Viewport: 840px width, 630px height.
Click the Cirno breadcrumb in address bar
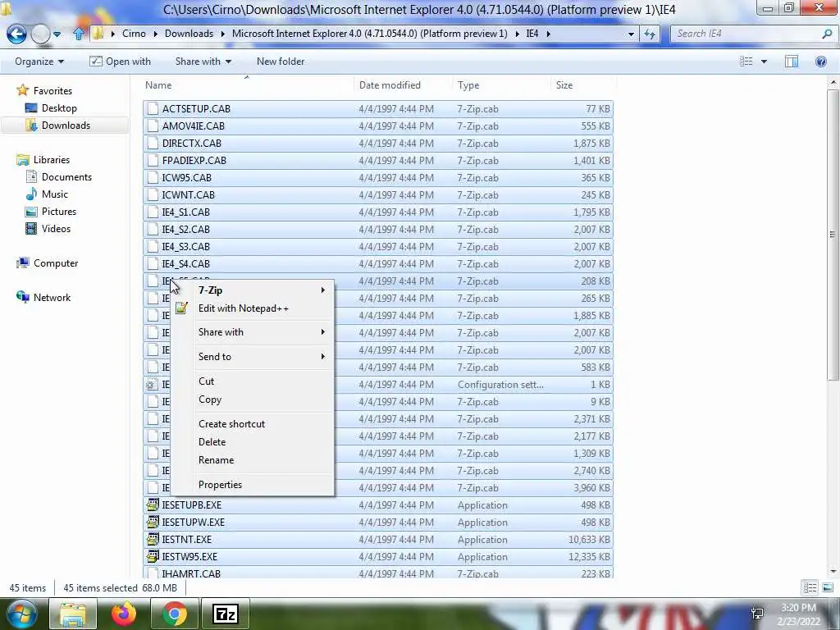pos(134,33)
